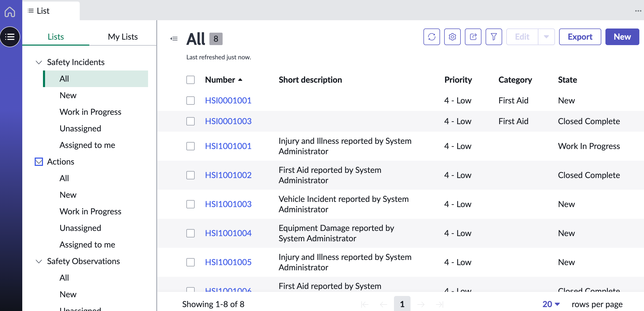This screenshot has width=644, height=311.
Task: Check the HSI1001003 row checkbox
Action: tap(191, 204)
